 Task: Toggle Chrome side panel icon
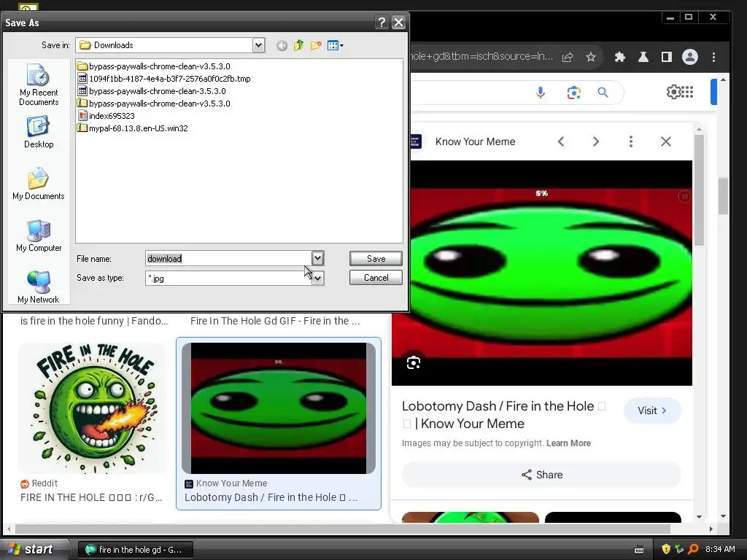[667, 57]
